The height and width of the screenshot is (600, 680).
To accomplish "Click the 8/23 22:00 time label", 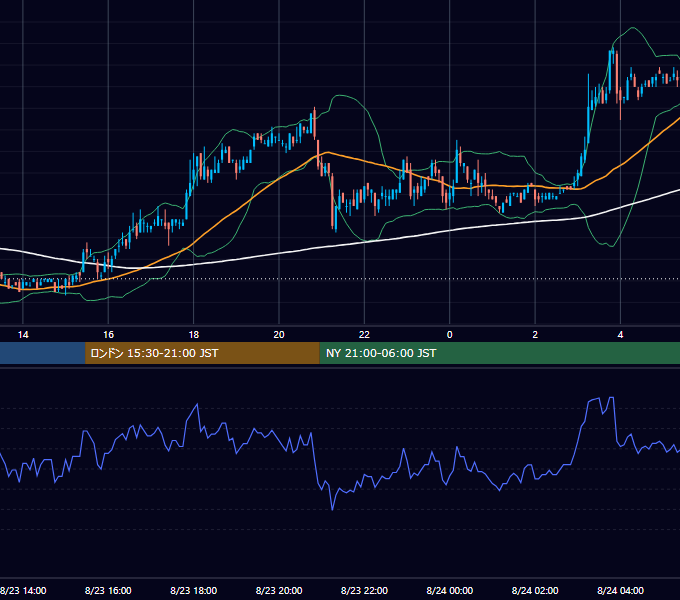I will pos(364,590).
